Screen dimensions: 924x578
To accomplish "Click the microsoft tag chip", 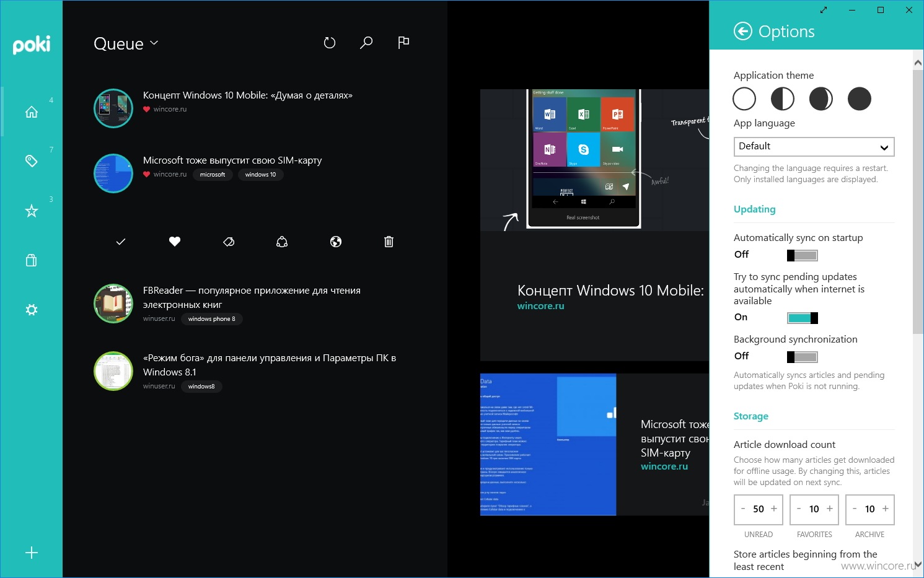I will 213,175.
